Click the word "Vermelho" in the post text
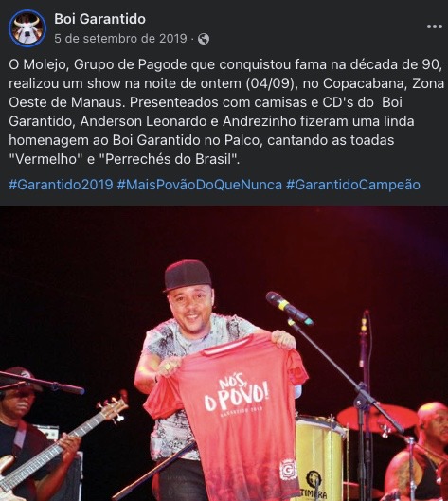448x501 pixels. tap(45, 159)
